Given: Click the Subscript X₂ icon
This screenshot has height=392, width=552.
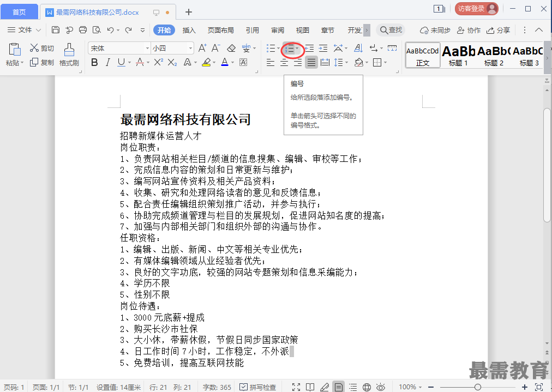Looking at the screenshot, I should [172, 63].
